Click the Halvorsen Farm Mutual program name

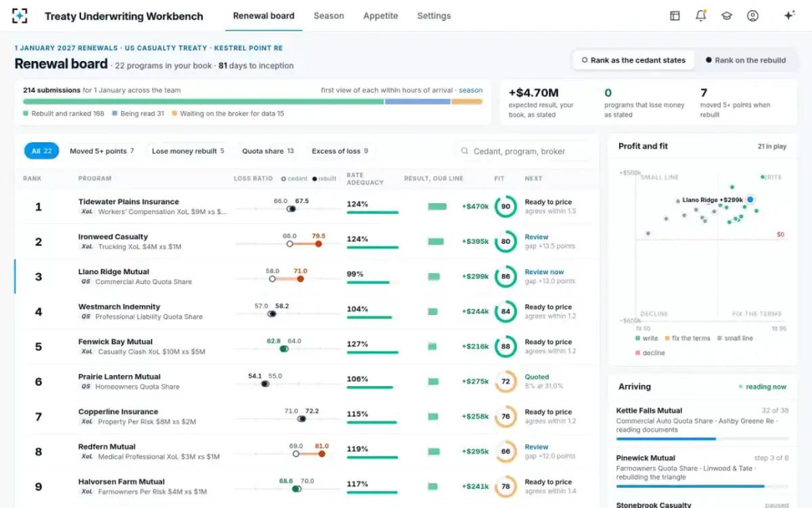[x=122, y=482]
